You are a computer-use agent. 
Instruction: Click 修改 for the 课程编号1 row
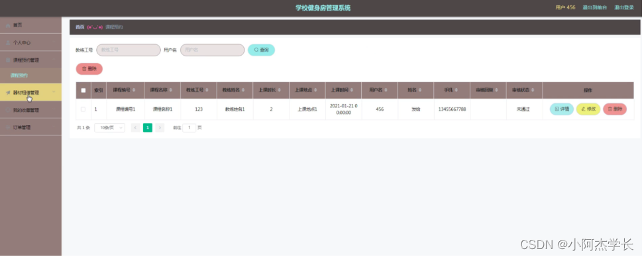point(588,109)
